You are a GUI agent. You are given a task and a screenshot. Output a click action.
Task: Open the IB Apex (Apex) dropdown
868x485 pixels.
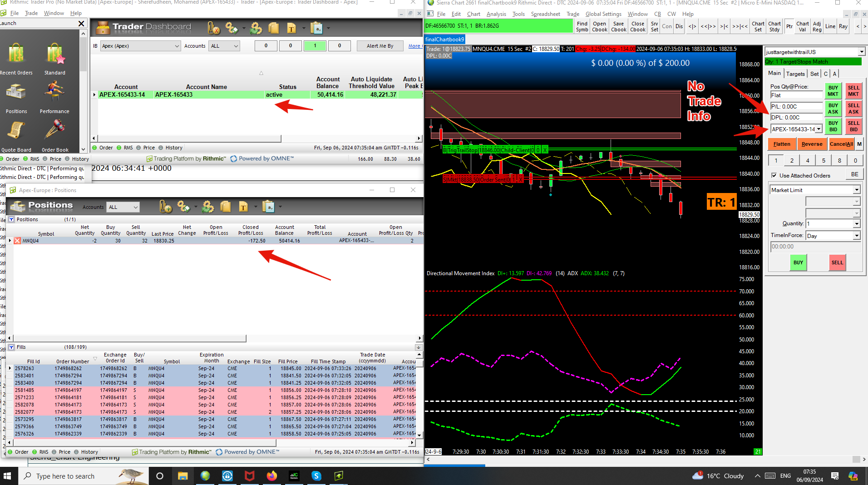click(x=141, y=46)
